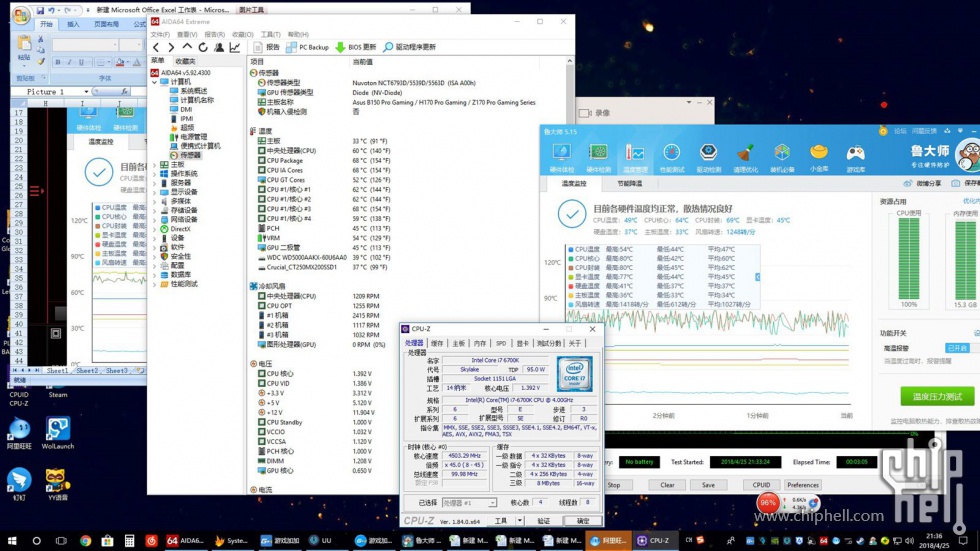Go back in AIDA64 toolbar
The height and width of the screenshot is (551, 980).
(x=156, y=47)
